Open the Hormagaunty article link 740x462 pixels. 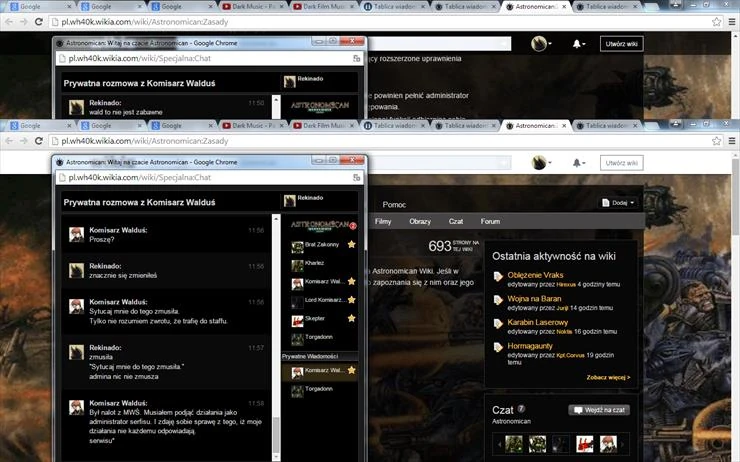click(x=530, y=346)
